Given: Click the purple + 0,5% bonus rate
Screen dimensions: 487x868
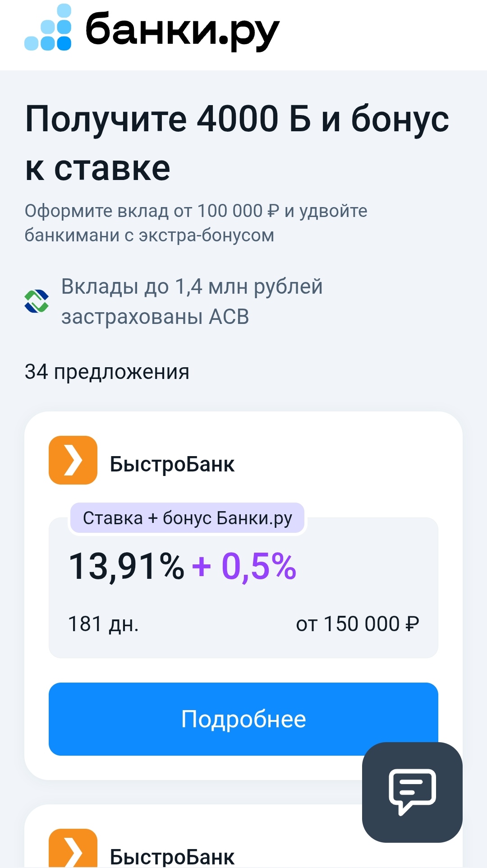Looking at the screenshot, I should coord(244,567).
